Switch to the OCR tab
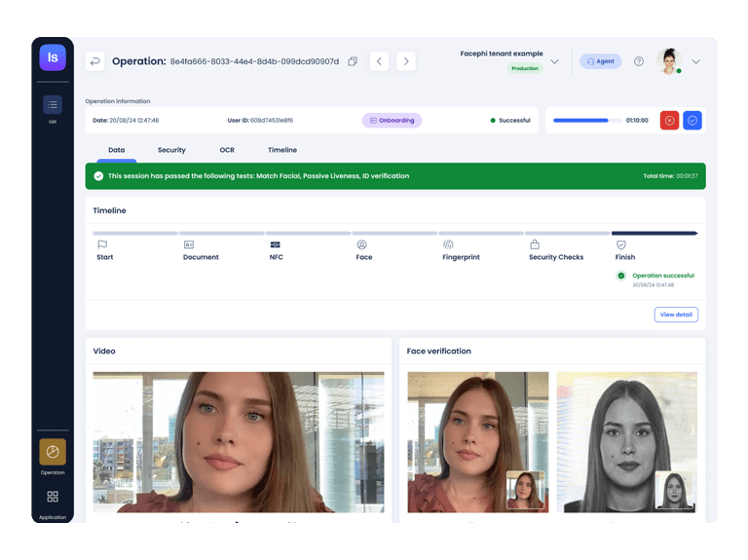 coord(227,150)
